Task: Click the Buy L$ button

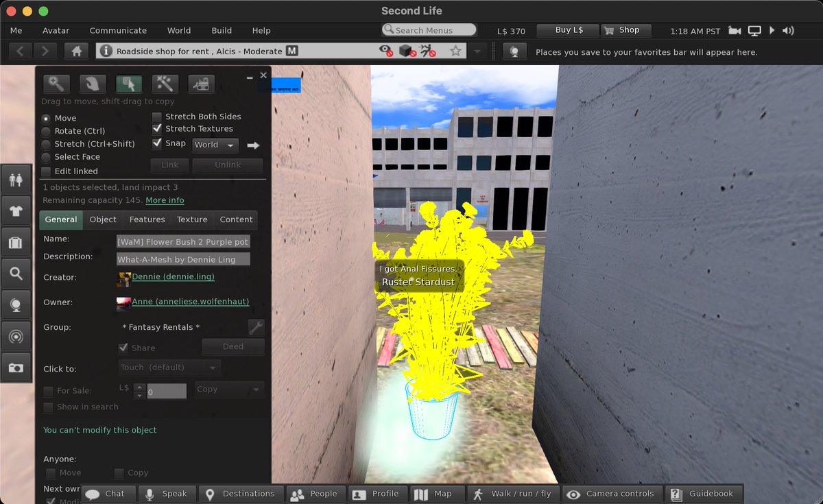Action: (x=569, y=30)
